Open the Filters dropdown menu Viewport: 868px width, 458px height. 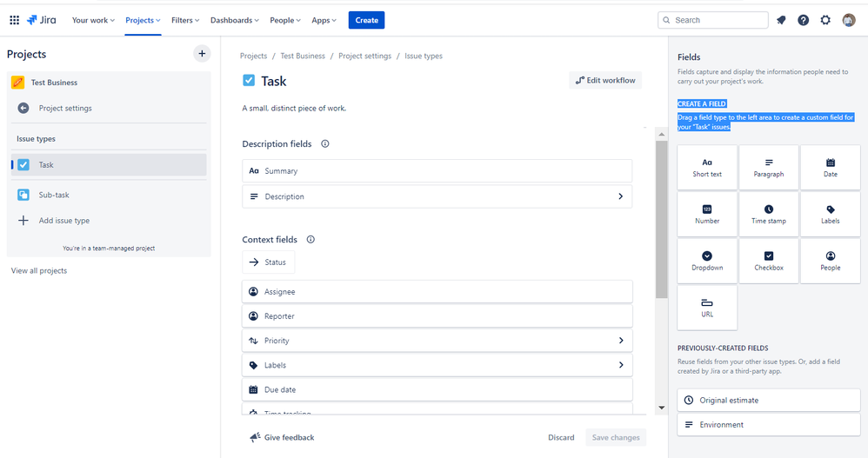185,20
